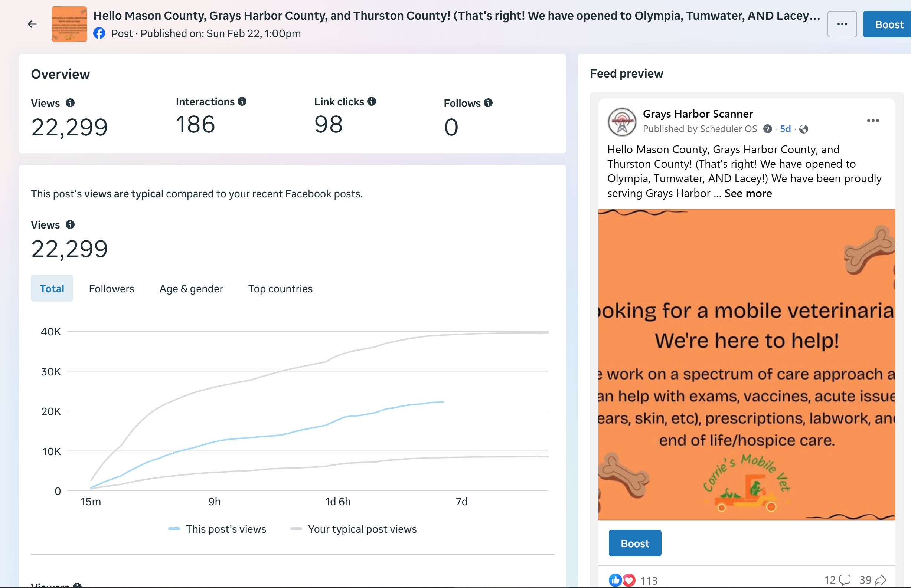Click the question mark icon near Scheduler OS

(767, 129)
